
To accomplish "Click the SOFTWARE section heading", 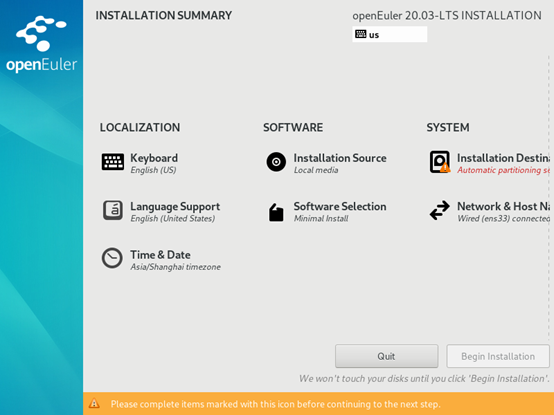I will [x=293, y=128].
